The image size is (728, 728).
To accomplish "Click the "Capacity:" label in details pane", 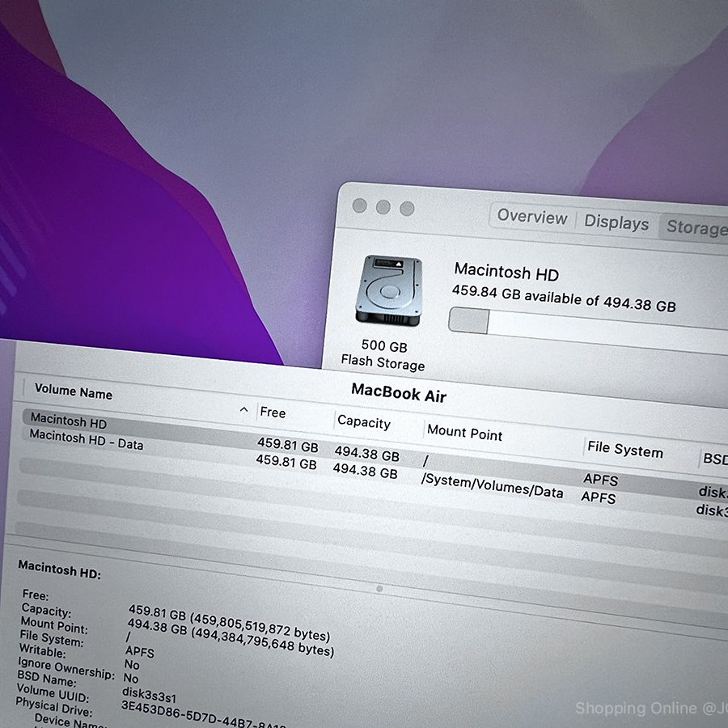I will [46, 610].
